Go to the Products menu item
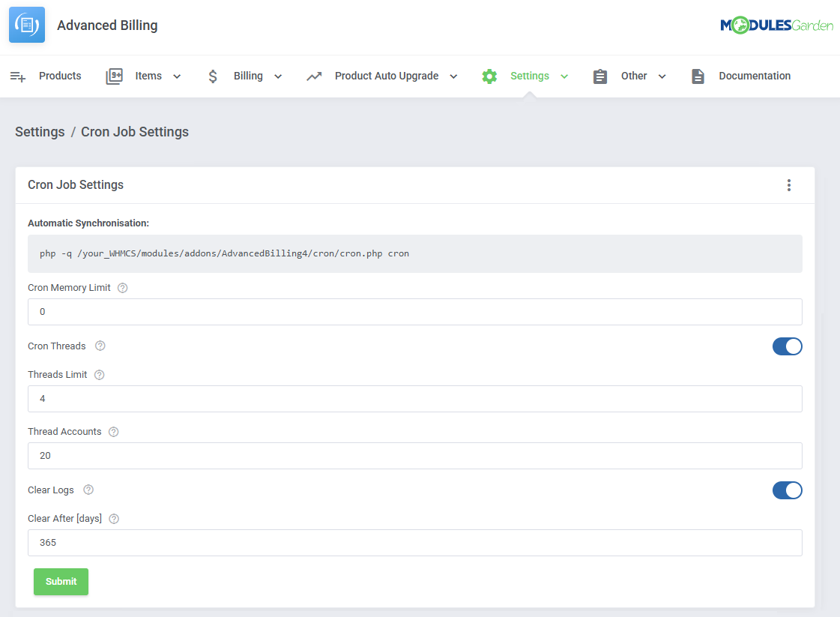The height and width of the screenshot is (617, 840). (x=60, y=76)
